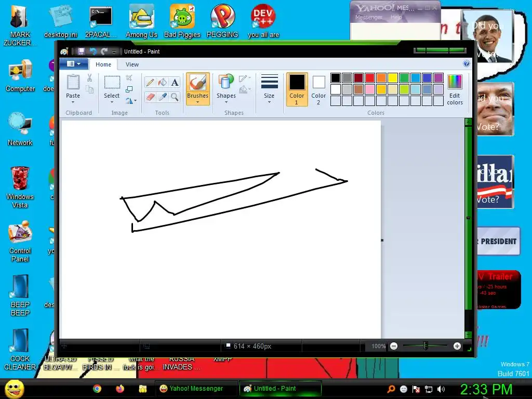
Task: Pick the green color swatch
Action: (404, 78)
